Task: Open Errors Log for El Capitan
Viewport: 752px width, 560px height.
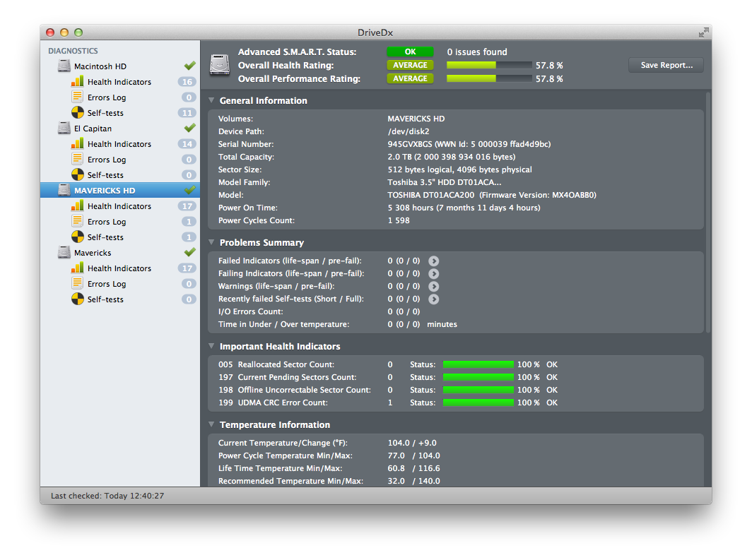Action: point(120,160)
